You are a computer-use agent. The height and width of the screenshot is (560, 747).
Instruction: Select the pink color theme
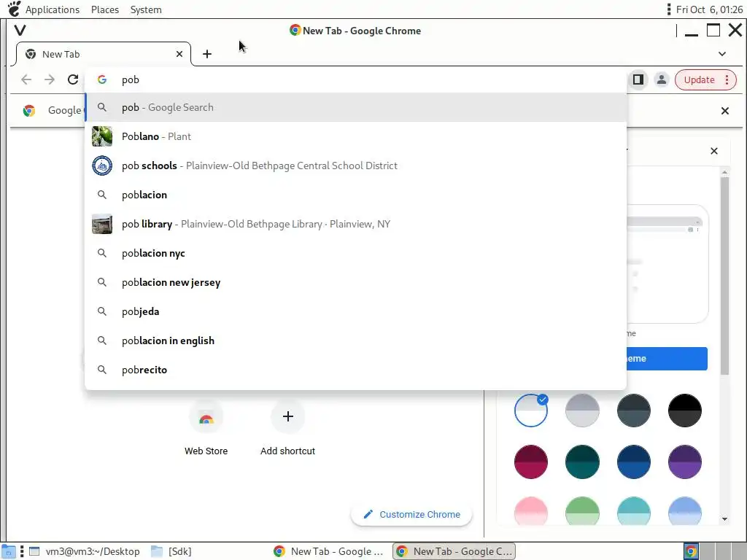pyautogui.click(x=531, y=511)
